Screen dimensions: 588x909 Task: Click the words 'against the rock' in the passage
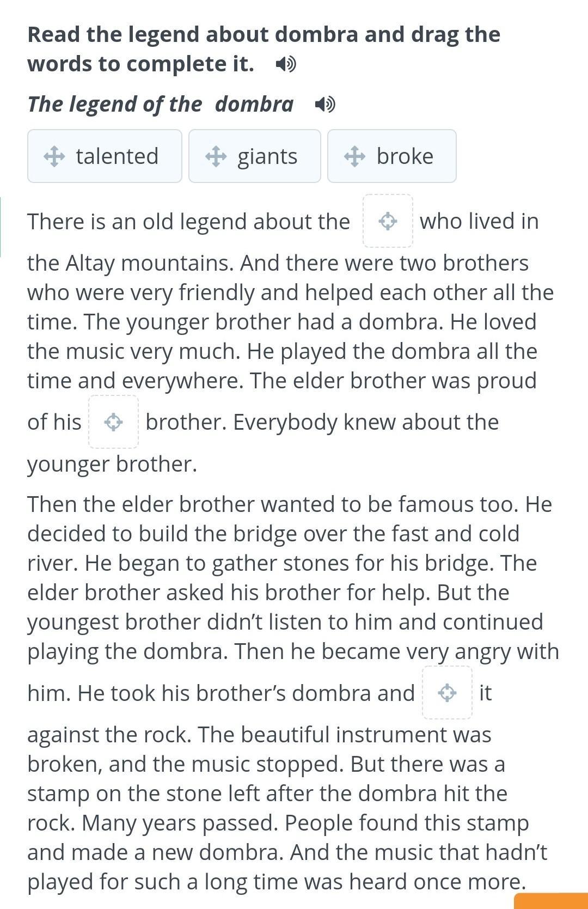point(109,735)
